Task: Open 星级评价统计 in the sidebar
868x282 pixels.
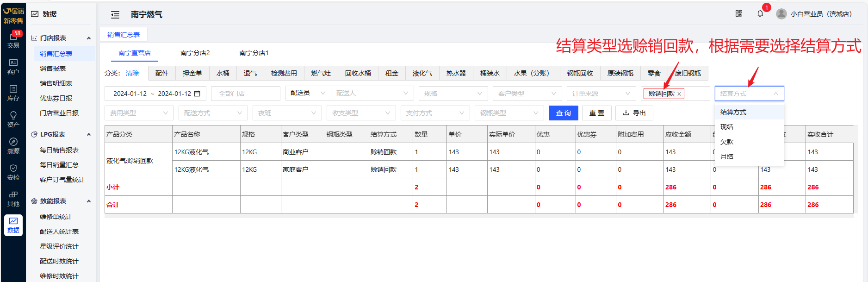Action: click(x=59, y=246)
